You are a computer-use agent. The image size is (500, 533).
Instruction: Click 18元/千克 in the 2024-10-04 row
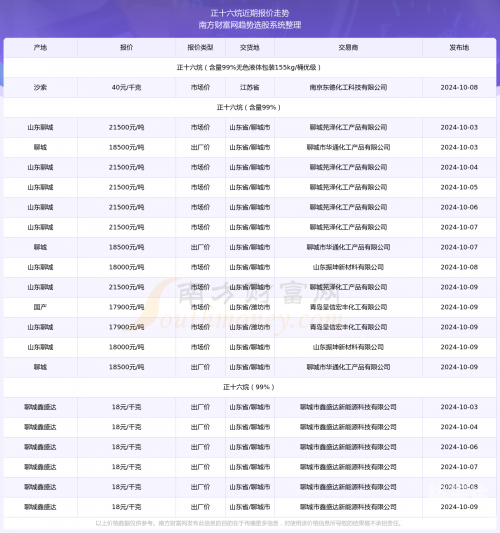coord(126,427)
